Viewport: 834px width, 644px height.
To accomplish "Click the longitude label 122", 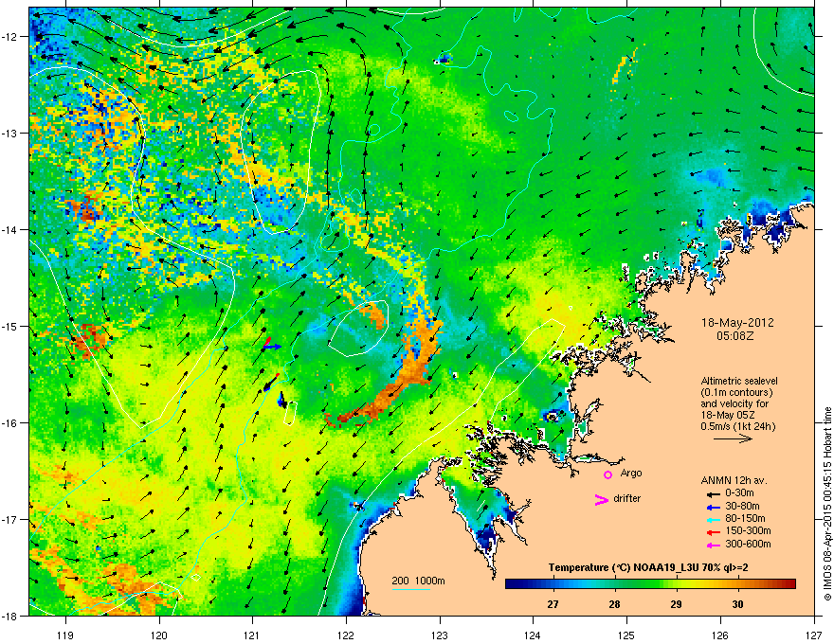I will [x=346, y=635].
